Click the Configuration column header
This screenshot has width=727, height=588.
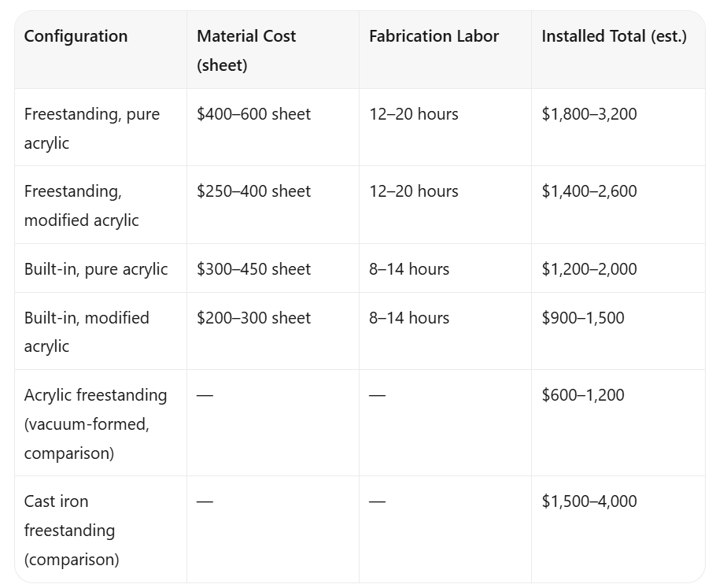point(76,36)
